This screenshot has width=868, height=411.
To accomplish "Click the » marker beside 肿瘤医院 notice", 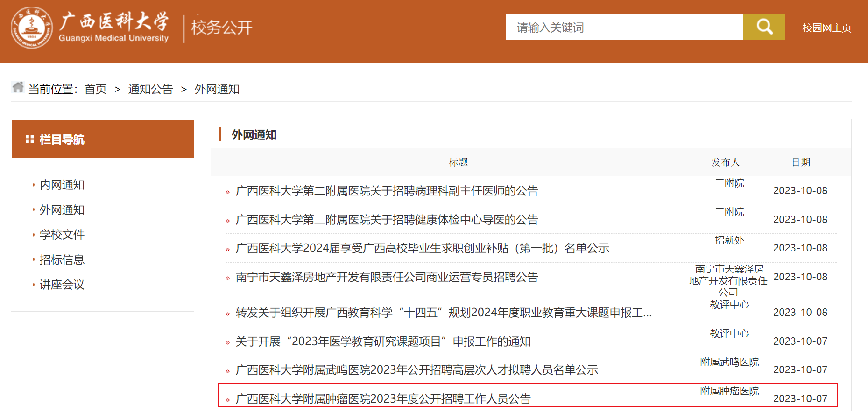I will pos(227,400).
